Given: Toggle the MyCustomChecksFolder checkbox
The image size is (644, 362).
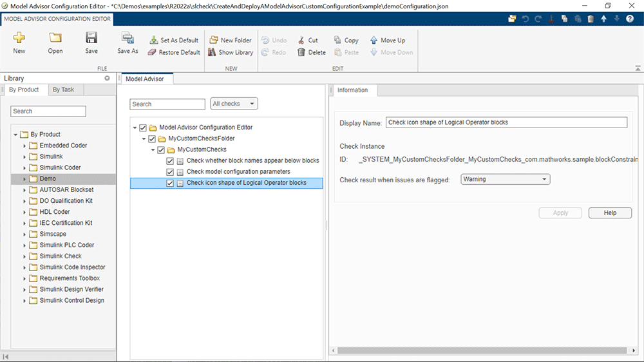Looking at the screenshot, I should pos(152,138).
